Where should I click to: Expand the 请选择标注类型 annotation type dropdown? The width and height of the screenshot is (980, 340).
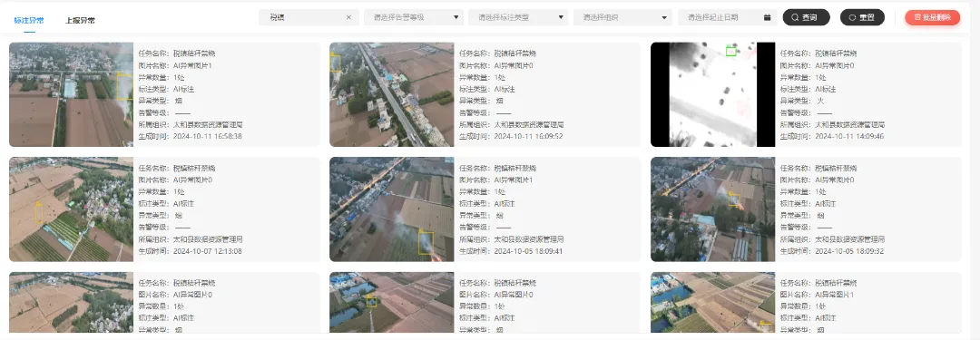point(518,17)
